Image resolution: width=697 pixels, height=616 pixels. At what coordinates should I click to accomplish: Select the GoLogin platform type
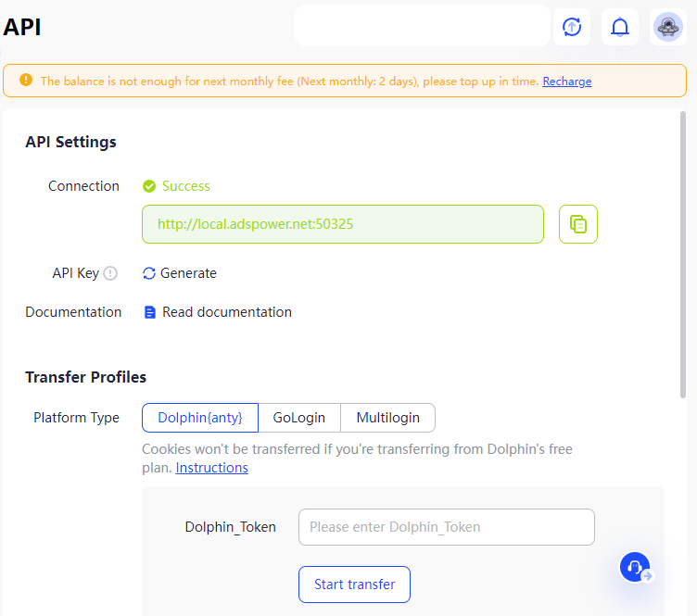pos(299,418)
